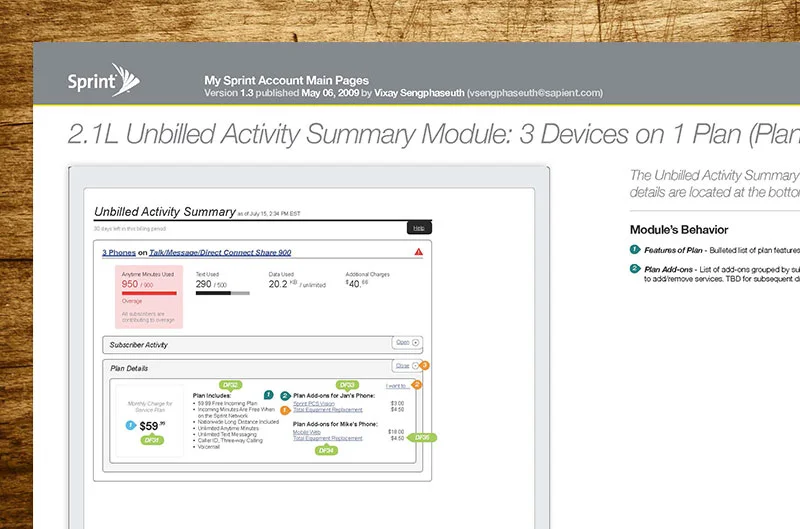Click the red warning triangle icon
This screenshot has width=800, height=529.
418,251
